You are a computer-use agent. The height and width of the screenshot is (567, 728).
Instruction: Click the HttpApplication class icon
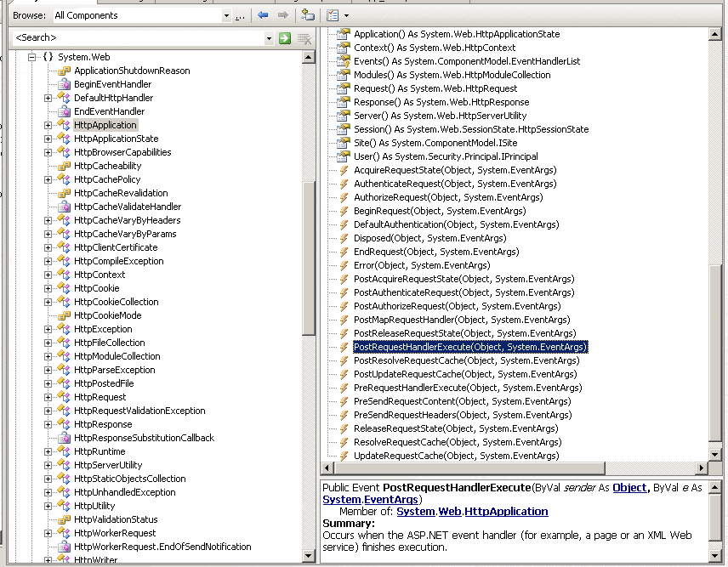[64, 125]
